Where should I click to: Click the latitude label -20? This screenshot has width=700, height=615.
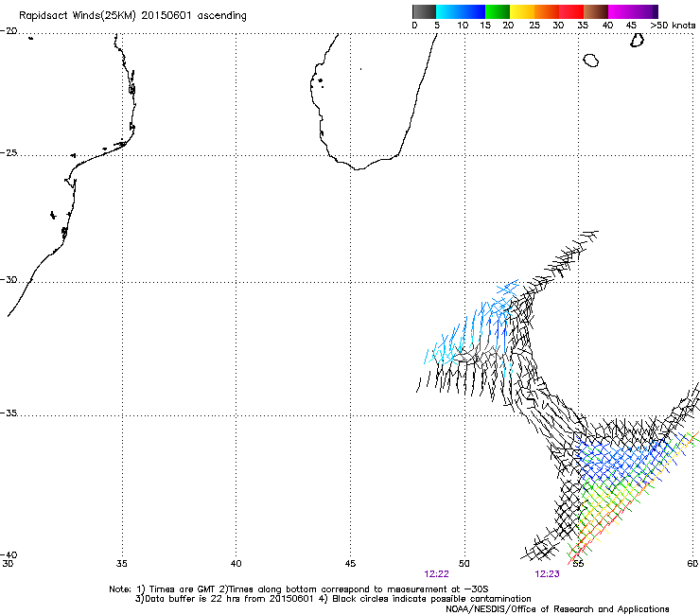[x=9, y=31]
